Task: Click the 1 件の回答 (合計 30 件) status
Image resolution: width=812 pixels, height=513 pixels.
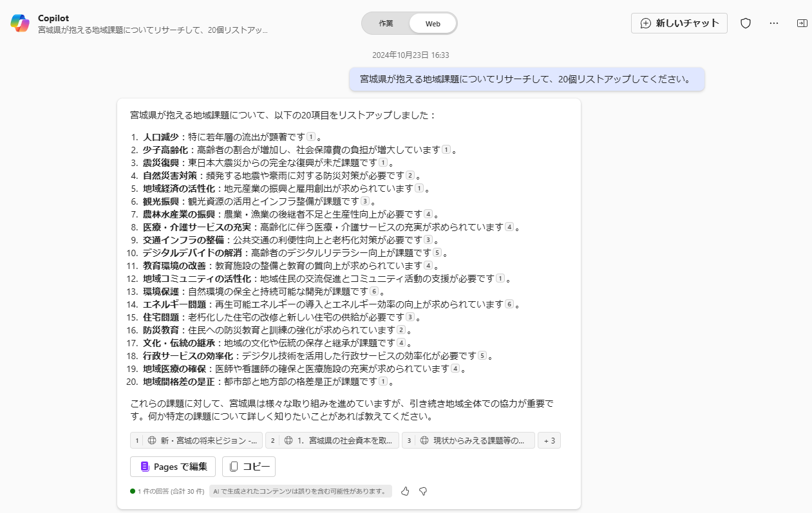Action: [167, 491]
